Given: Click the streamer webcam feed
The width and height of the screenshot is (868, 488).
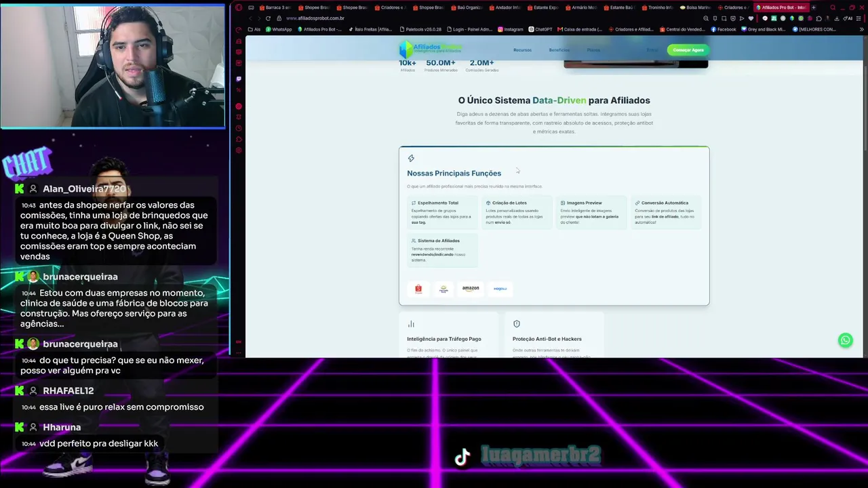Looking at the screenshot, I should [113, 66].
